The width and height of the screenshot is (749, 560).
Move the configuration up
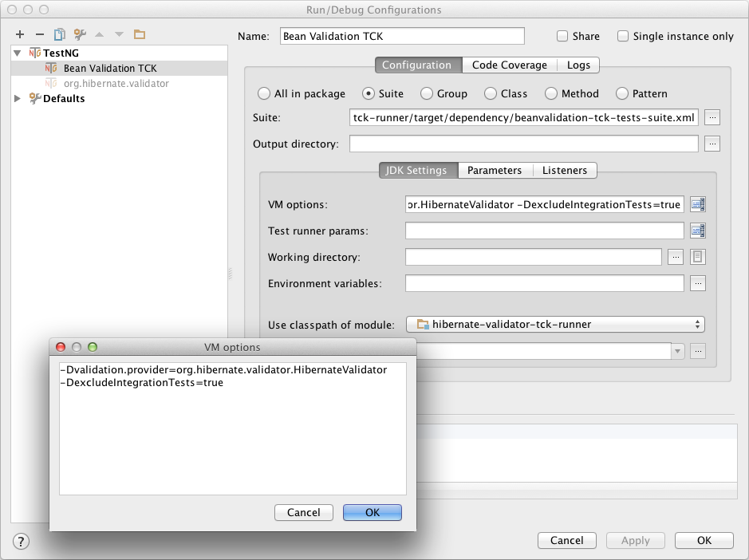tap(100, 34)
